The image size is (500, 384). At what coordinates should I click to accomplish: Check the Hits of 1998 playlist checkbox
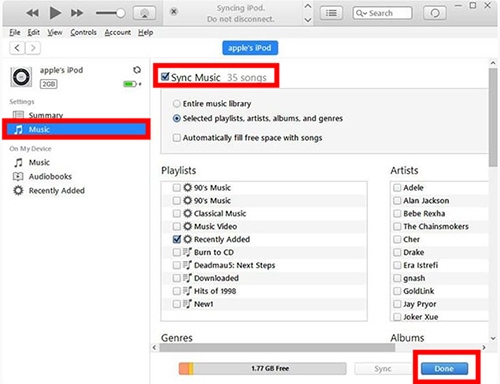tap(177, 291)
